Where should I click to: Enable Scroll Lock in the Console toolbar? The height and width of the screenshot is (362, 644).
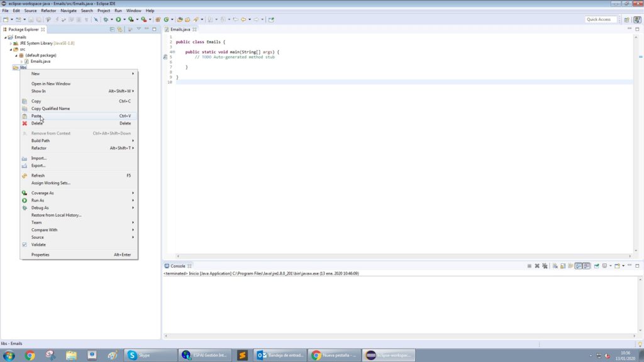pyautogui.click(x=563, y=265)
